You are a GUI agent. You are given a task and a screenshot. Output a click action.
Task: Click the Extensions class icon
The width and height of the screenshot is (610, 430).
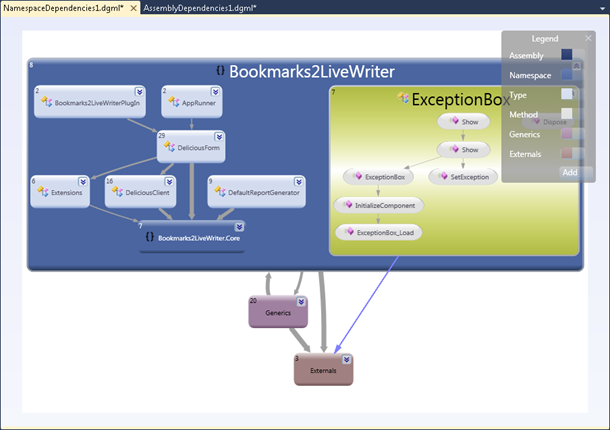[43, 191]
